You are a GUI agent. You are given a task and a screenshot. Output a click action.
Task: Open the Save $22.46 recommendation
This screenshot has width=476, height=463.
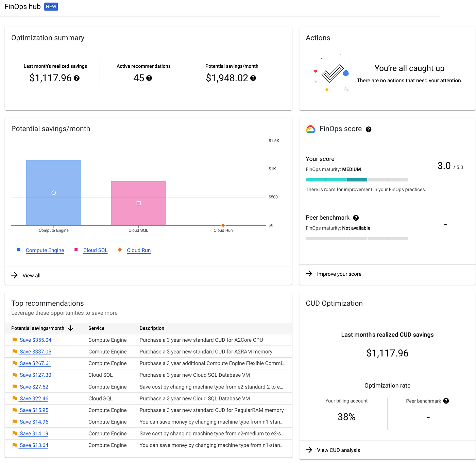[34, 399]
